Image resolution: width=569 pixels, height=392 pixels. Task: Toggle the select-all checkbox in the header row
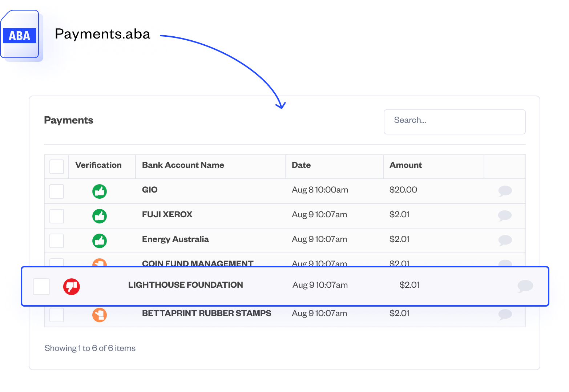tap(56, 166)
